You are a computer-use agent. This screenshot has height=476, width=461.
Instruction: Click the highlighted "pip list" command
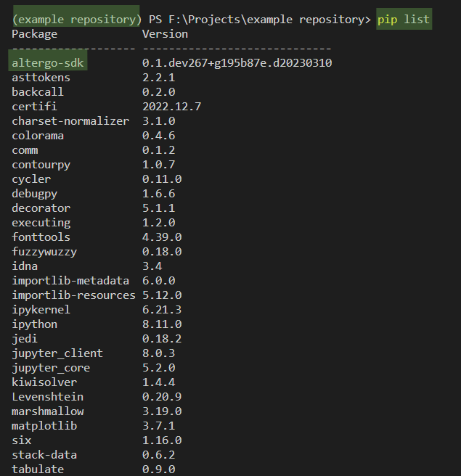(x=404, y=19)
